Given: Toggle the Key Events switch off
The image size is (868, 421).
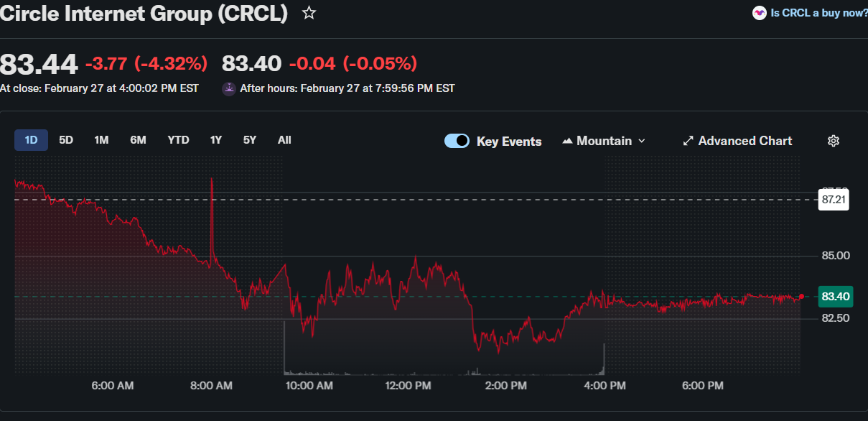Looking at the screenshot, I should (457, 141).
